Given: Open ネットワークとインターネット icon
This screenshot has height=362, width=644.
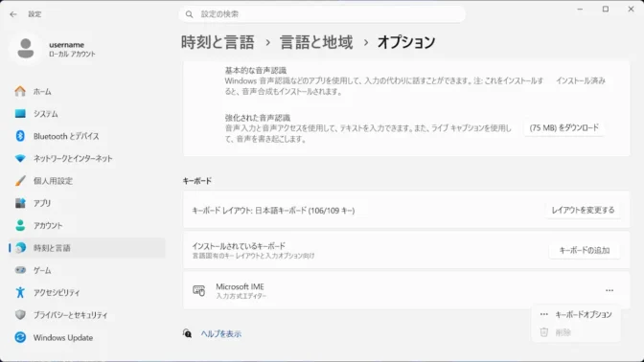Looking at the screenshot, I should (20, 158).
